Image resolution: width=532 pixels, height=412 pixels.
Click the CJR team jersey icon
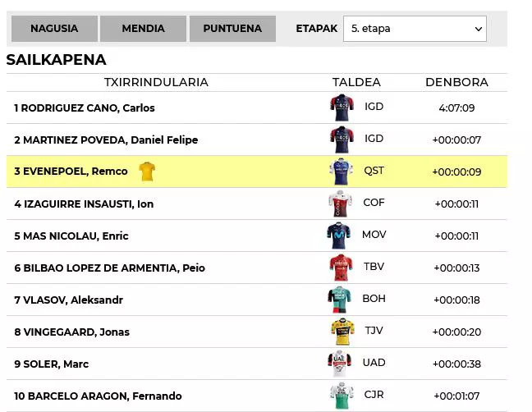[x=341, y=396]
